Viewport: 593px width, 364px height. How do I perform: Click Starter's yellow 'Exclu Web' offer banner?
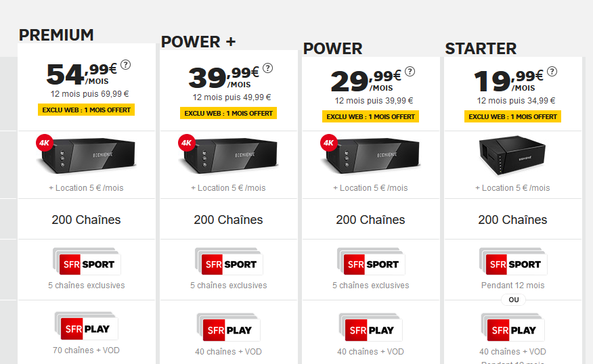click(512, 116)
